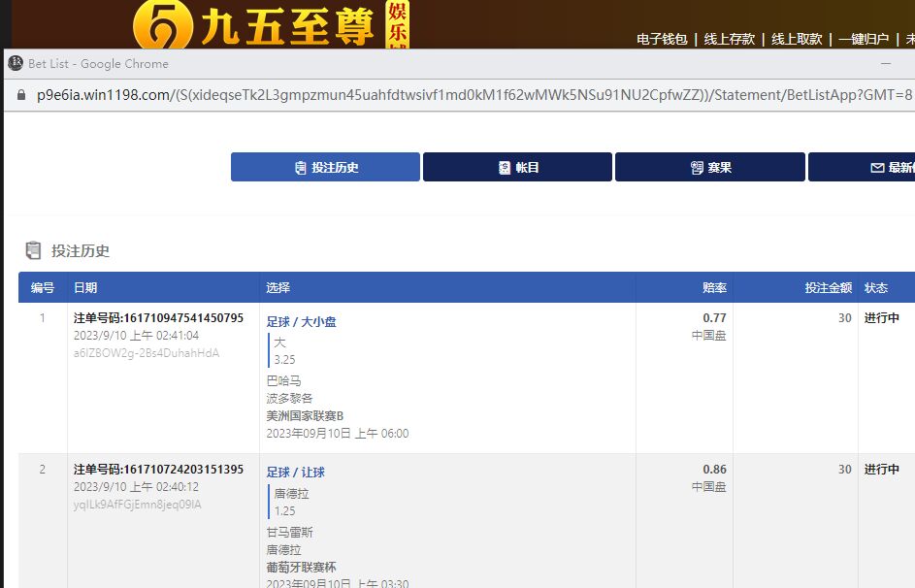Click the padlock icon in address bar
The height and width of the screenshot is (588, 915).
tap(21, 95)
